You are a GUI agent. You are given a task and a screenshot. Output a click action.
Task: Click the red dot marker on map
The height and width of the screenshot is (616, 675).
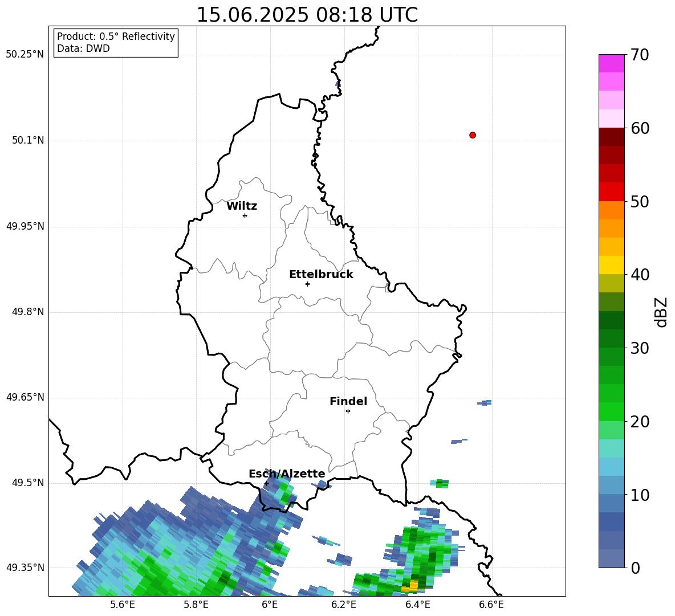[x=473, y=135]
